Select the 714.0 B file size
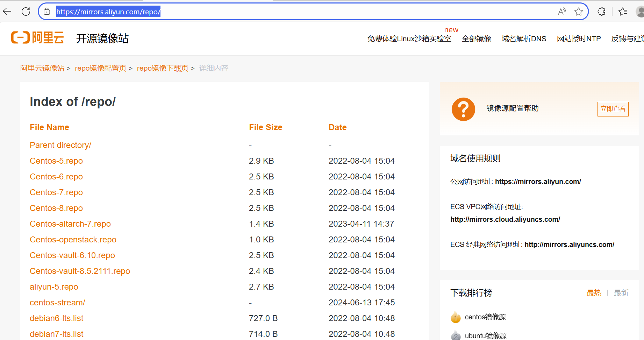Screen dimensions: 644x340 coord(263,334)
